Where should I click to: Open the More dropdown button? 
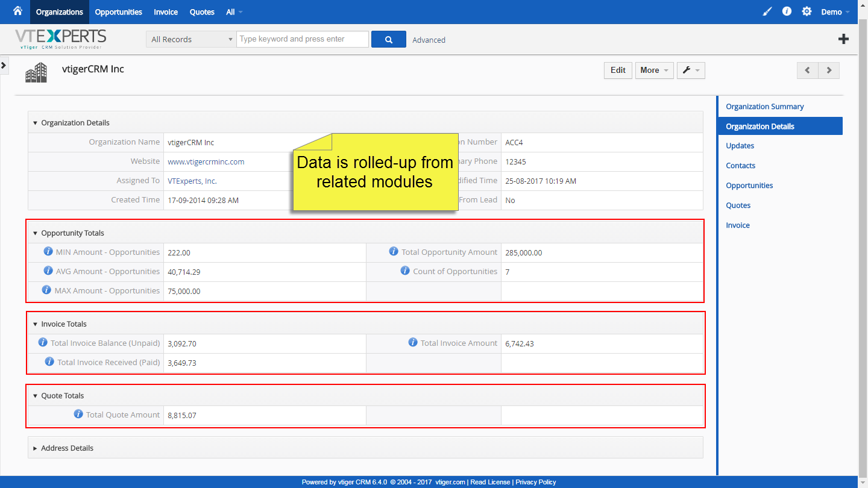click(x=654, y=70)
